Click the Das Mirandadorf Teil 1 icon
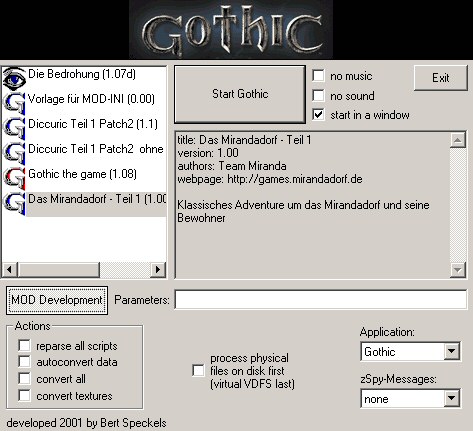This screenshot has height=431, width=473. click(14, 203)
